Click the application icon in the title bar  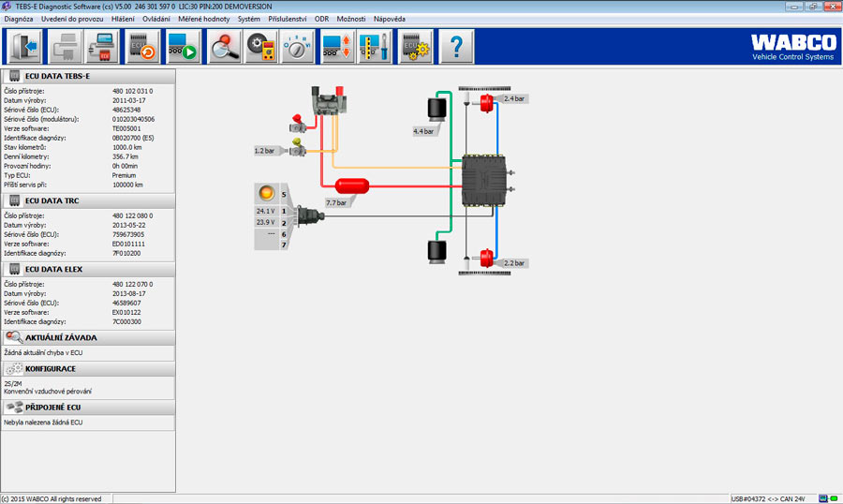click(6, 7)
